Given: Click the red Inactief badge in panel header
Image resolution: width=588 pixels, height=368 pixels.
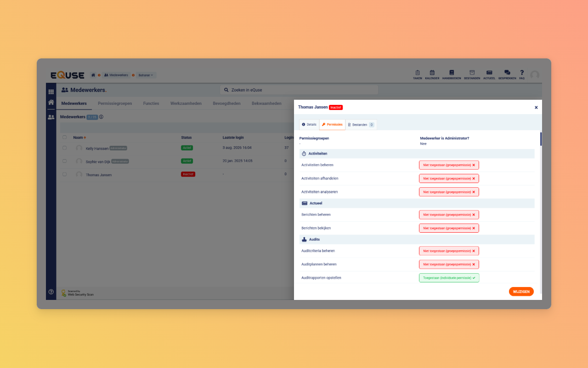Looking at the screenshot, I should click(x=336, y=107).
